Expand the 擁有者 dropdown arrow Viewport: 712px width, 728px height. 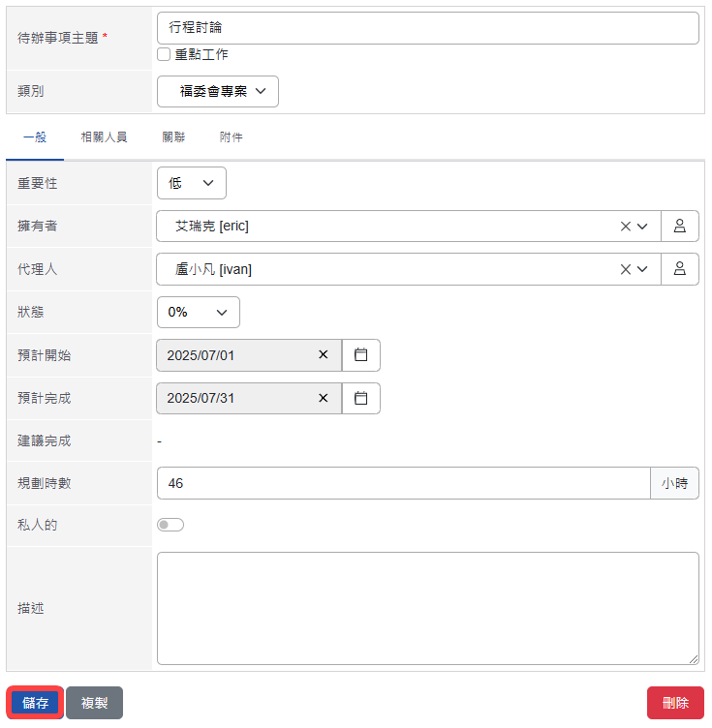coord(642,227)
